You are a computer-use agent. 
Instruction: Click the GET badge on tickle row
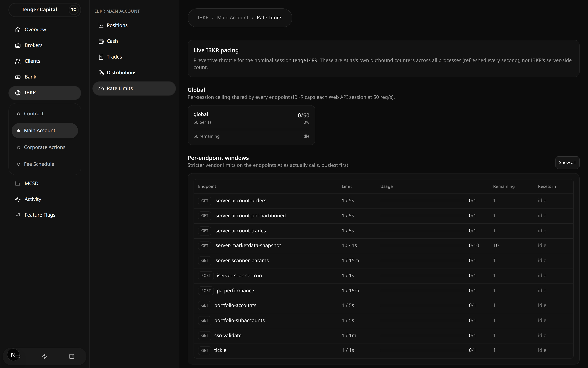click(x=205, y=351)
